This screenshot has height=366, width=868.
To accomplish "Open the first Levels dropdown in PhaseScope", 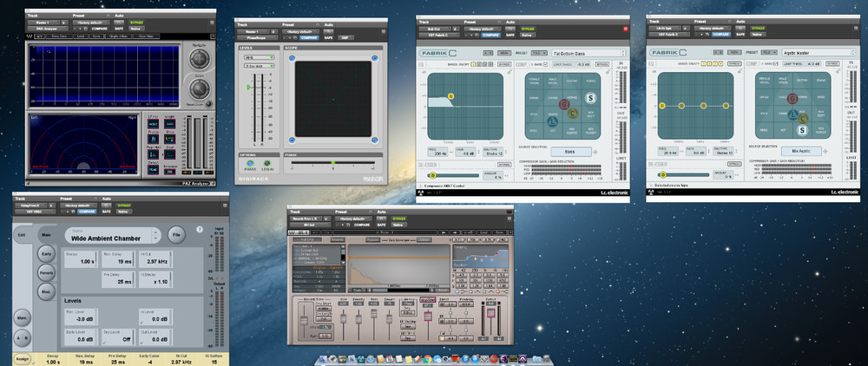I will click(x=260, y=57).
